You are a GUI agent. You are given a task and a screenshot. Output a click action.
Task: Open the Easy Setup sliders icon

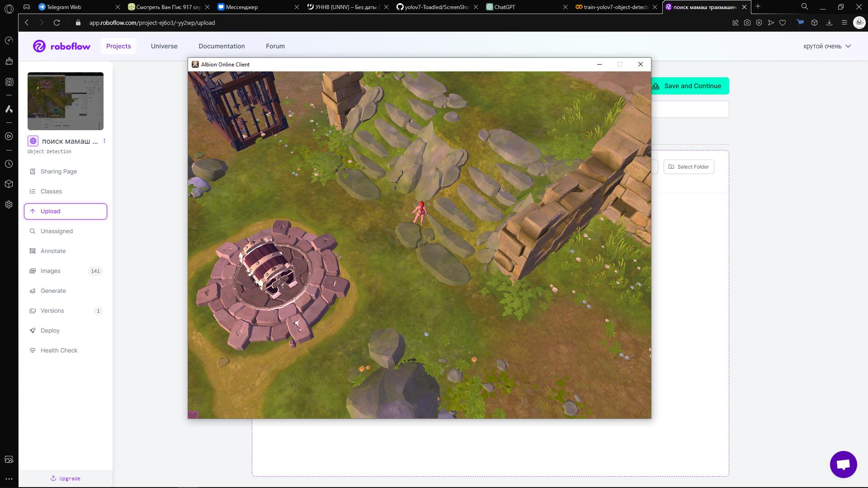coord(844,23)
